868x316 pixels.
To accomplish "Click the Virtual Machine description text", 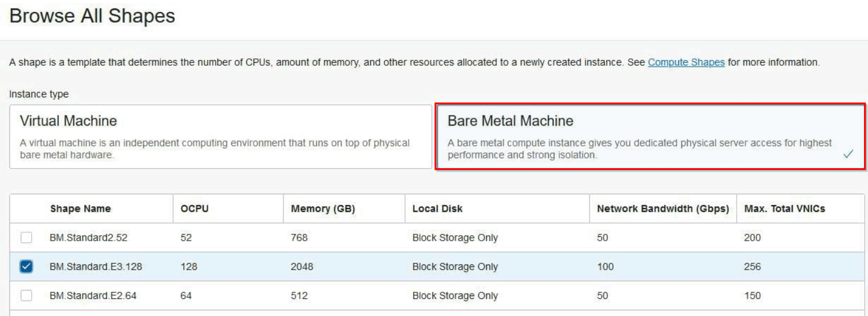I will tap(214, 149).
